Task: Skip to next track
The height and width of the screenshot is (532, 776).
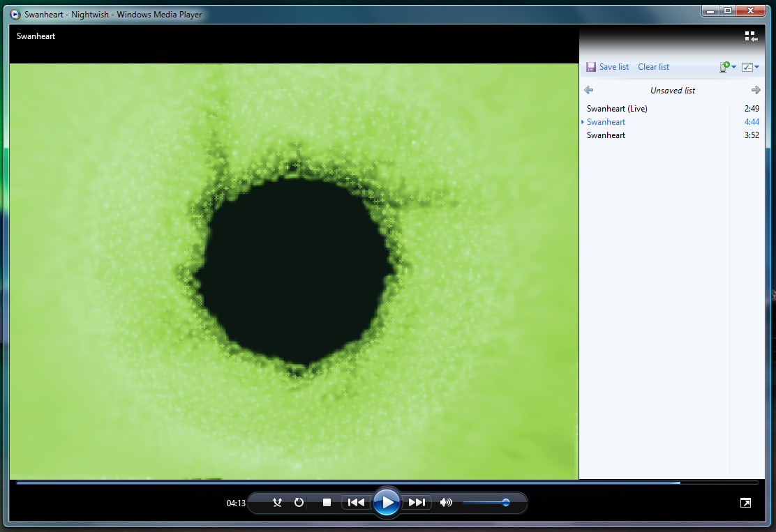Action: pyautogui.click(x=417, y=502)
